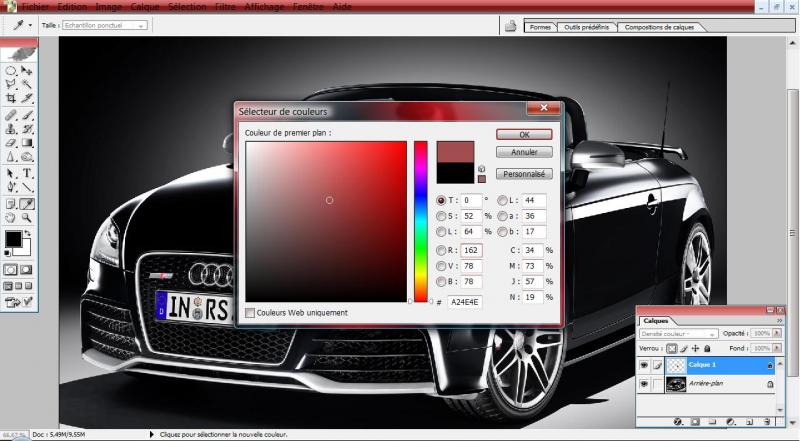The height and width of the screenshot is (441, 800).
Task: Toggle the lock transparent pixels option
Action: [x=672, y=349]
